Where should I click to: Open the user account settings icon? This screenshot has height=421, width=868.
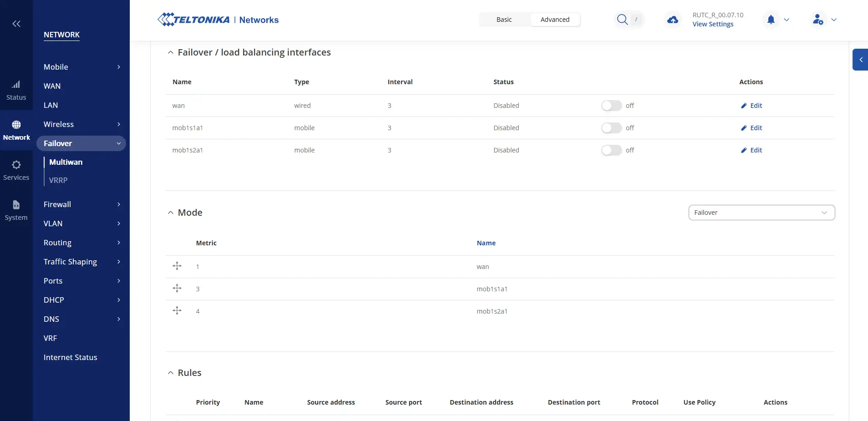[817, 20]
